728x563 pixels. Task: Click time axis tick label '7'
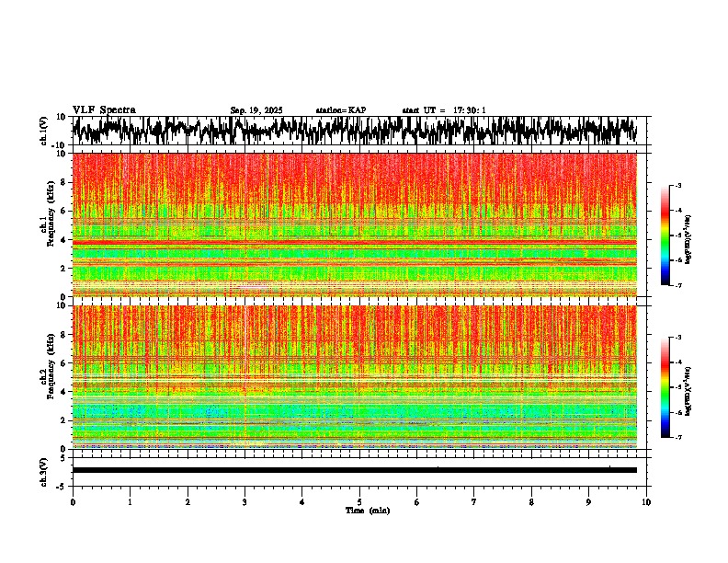[474, 502]
